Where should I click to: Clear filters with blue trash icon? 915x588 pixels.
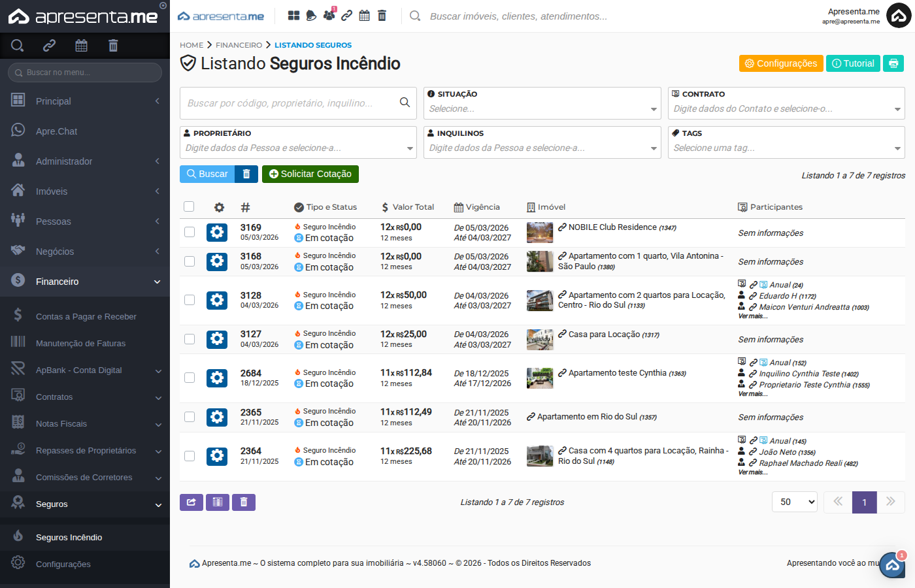click(x=246, y=174)
